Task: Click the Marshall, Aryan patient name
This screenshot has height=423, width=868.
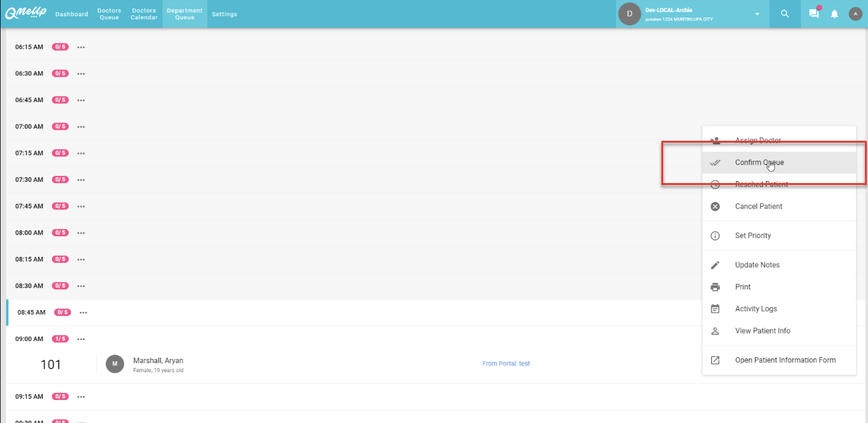Action: click(158, 361)
